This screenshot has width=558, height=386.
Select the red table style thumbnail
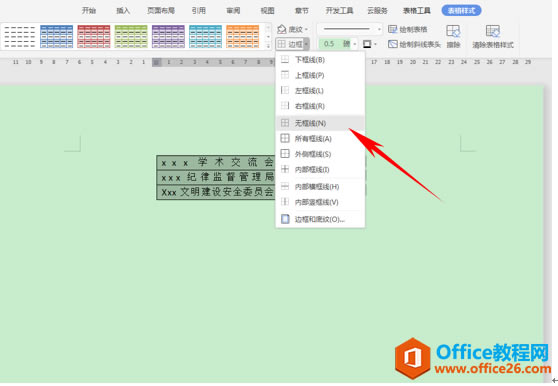coord(94,36)
